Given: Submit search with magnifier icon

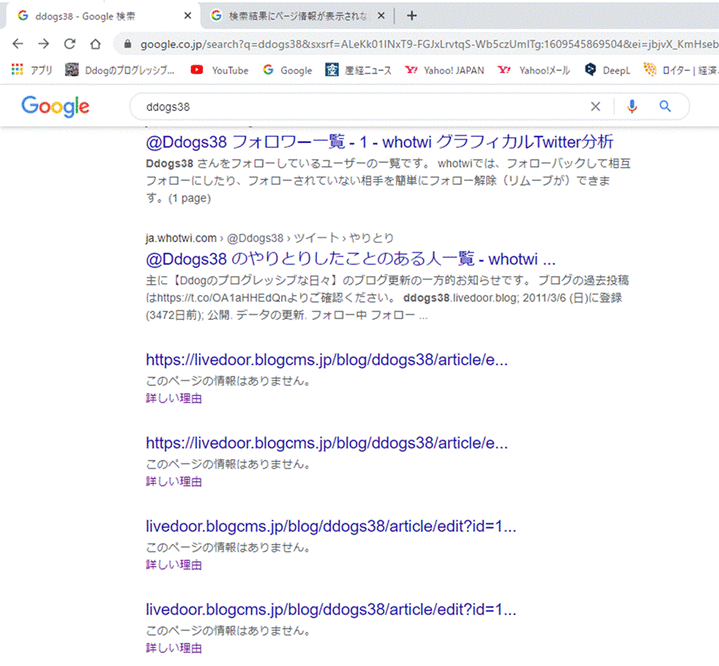Looking at the screenshot, I should [x=665, y=107].
